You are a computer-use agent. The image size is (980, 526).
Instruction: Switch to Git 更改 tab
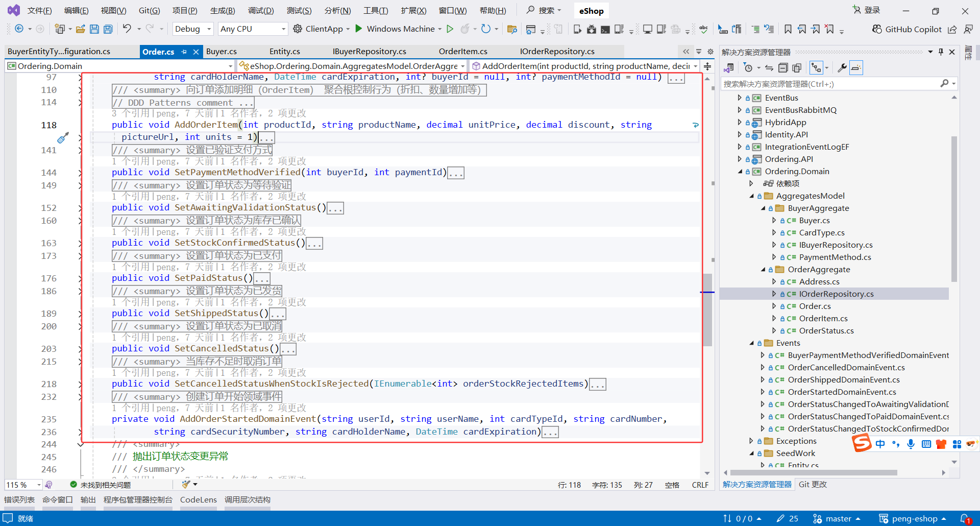coord(813,485)
